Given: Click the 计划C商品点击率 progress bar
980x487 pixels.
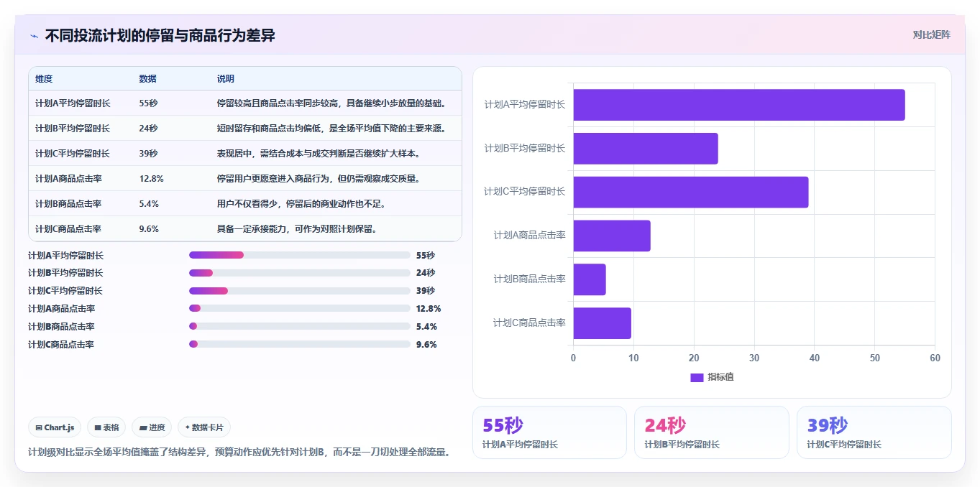Looking at the screenshot, I should (x=300, y=344).
